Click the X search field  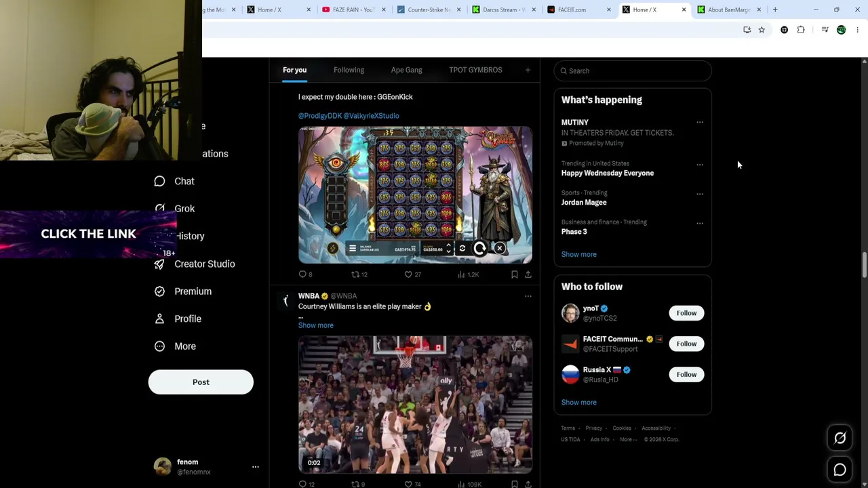click(x=633, y=70)
